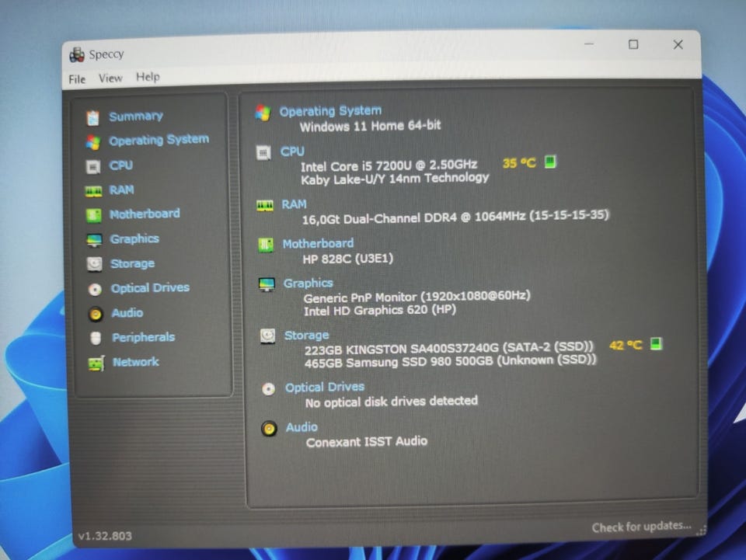Click the Motherboard icon in summary pane
746x560 pixels.
point(266,245)
